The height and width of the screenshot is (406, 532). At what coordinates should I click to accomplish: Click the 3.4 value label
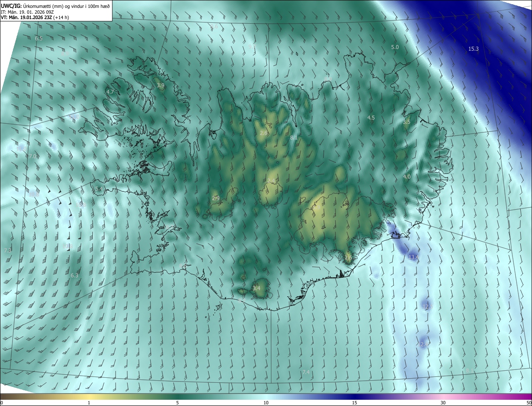coord(256,289)
